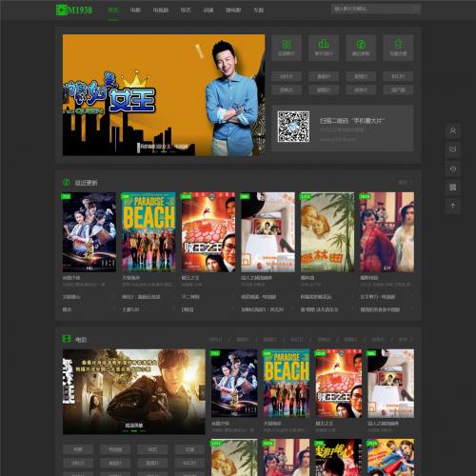Open 赌王之王 poster in 最近更新
The width and height of the screenshot is (476, 476).
coord(208,232)
